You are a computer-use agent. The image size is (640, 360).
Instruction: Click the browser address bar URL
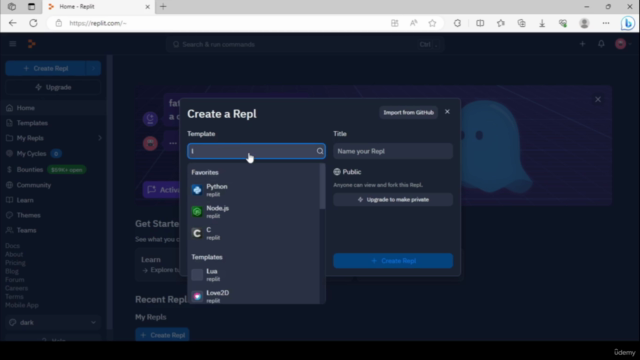pyautogui.click(x=98, y=23)
